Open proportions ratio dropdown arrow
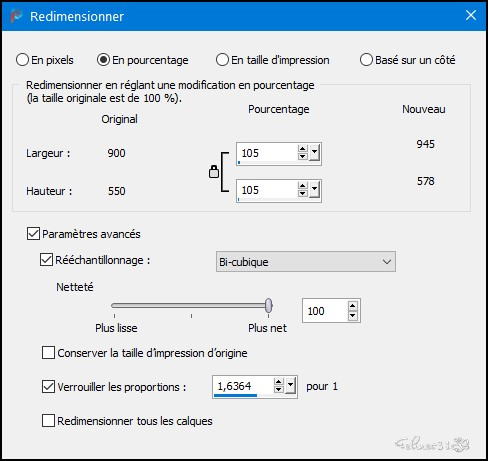This screenshot has width=488, height=461. pos(291,386)
